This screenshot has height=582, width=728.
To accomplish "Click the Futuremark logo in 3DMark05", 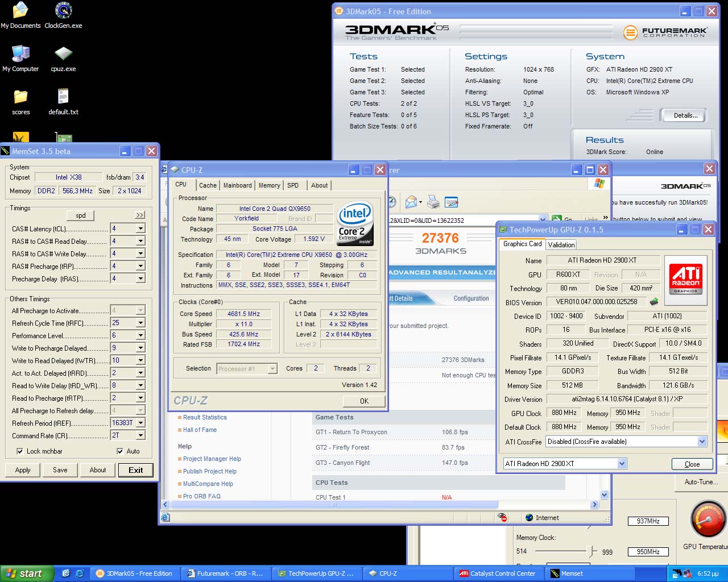I will point(665,32).
